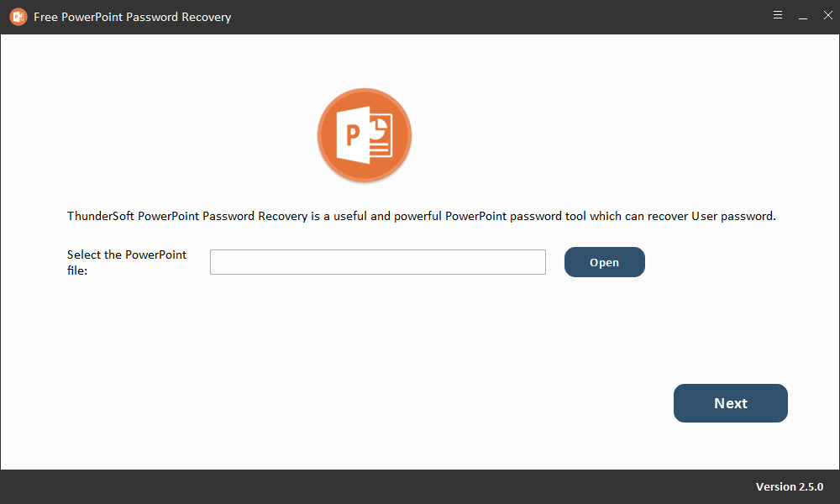Click the "Select the PowerPoint file:" label
This screenshot has height=504, width=840.
127,262
